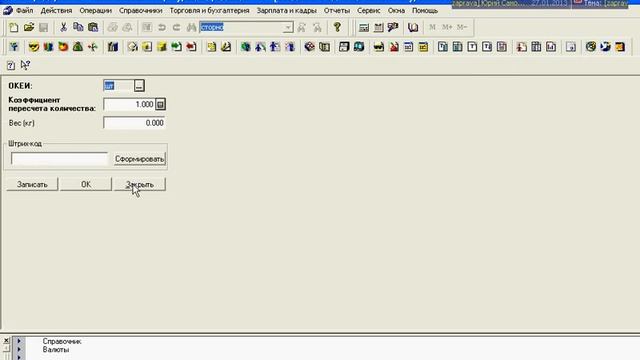The height and width of the screenshot is (360, 640).
Task: Open the Зарплата и кадры menu
Action: coord(287,11)
